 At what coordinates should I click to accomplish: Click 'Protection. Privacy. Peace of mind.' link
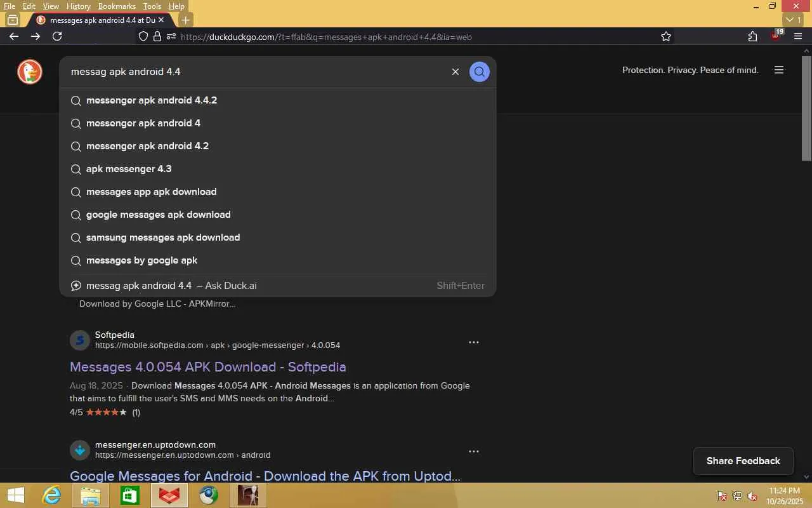pos(690,70)
